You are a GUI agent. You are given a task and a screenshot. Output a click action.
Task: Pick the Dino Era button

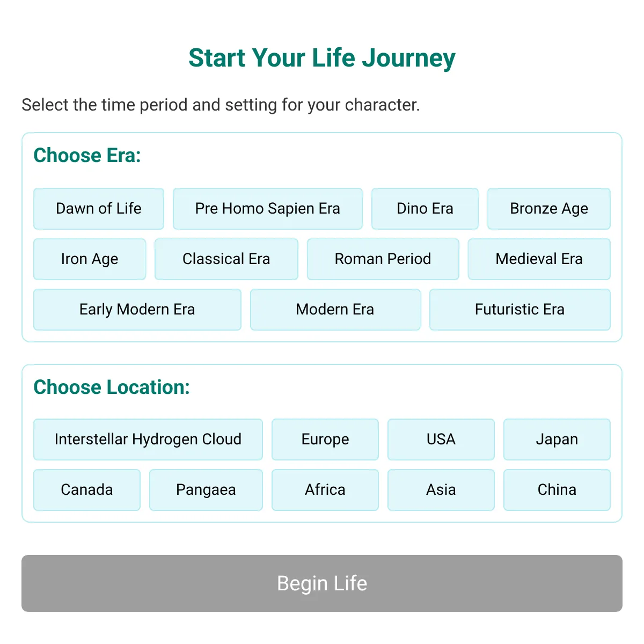tap(425, 209)
